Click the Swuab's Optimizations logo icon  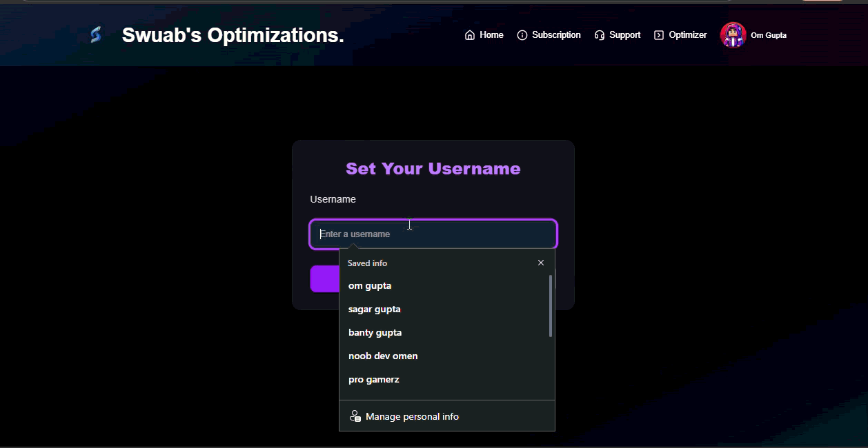click(96, 34)
